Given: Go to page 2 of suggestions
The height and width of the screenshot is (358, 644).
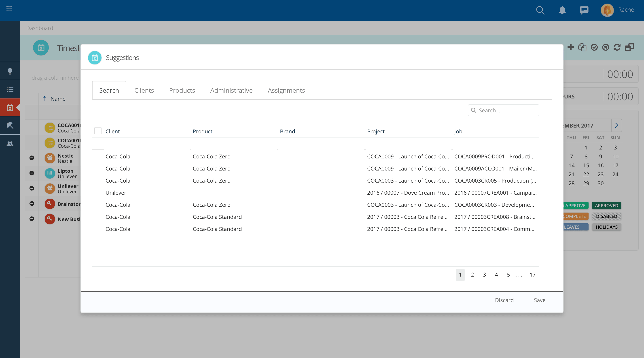Looking at the screenshot, I should (472, 275).
